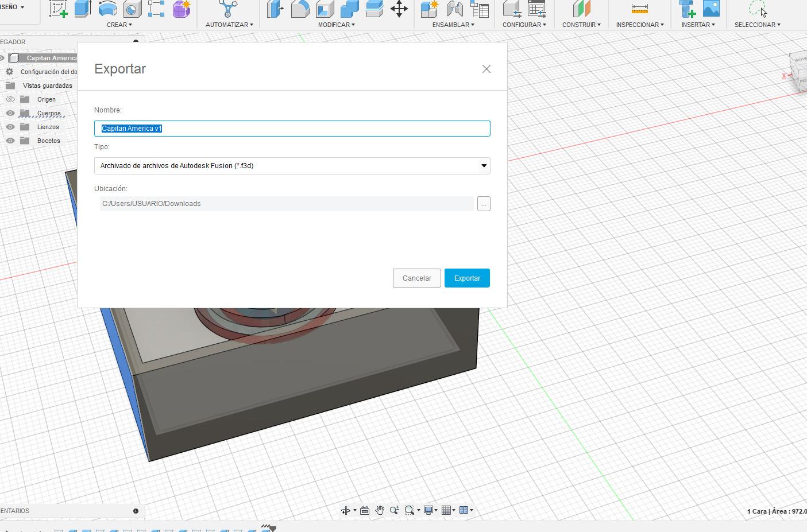The image size is (807, 532).
Task: Select the Configurar table icon
Action: (536, 9)
